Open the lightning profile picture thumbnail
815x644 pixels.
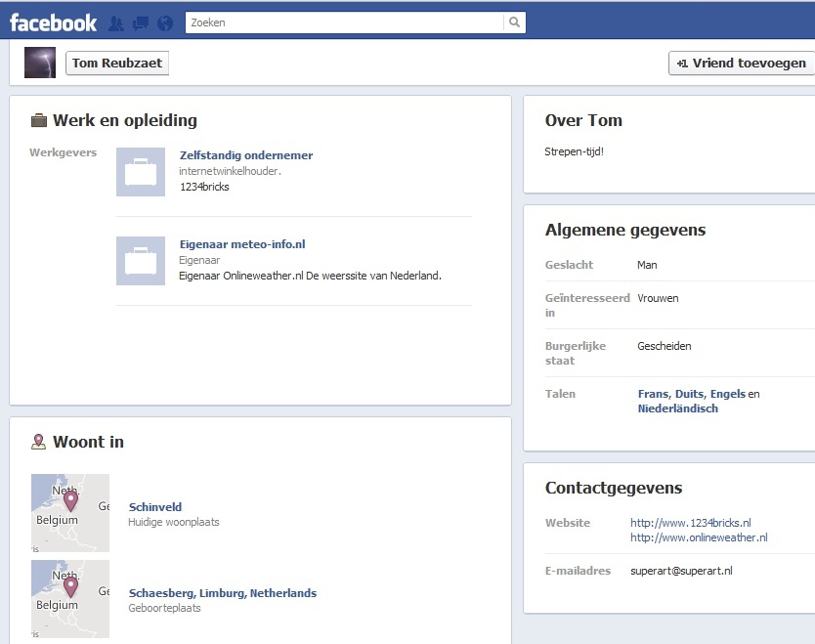(40, 63)
